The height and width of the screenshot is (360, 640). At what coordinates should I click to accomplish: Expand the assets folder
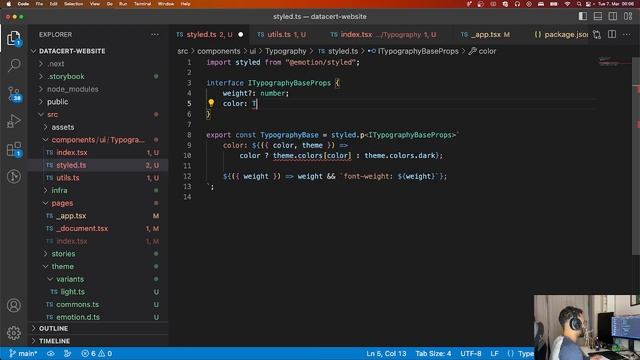[x=62, y=127]
